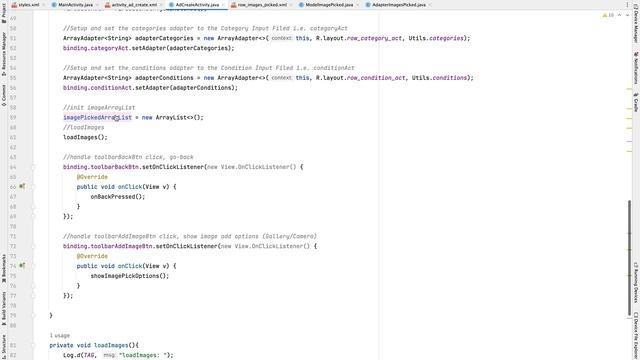Collapse the loadImages method at line 81
Image resolution: width=640 pixels, height=360 pixels.
(x=33, y=345)
